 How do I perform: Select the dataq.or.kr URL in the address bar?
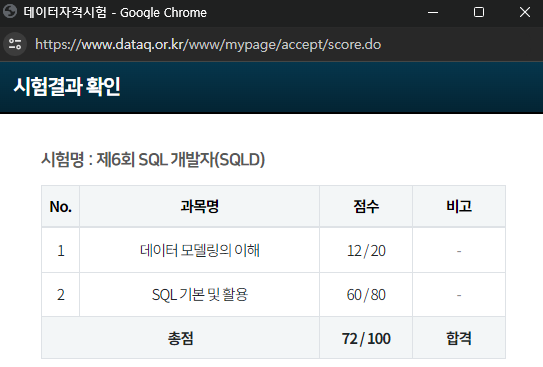click(208, 45)
